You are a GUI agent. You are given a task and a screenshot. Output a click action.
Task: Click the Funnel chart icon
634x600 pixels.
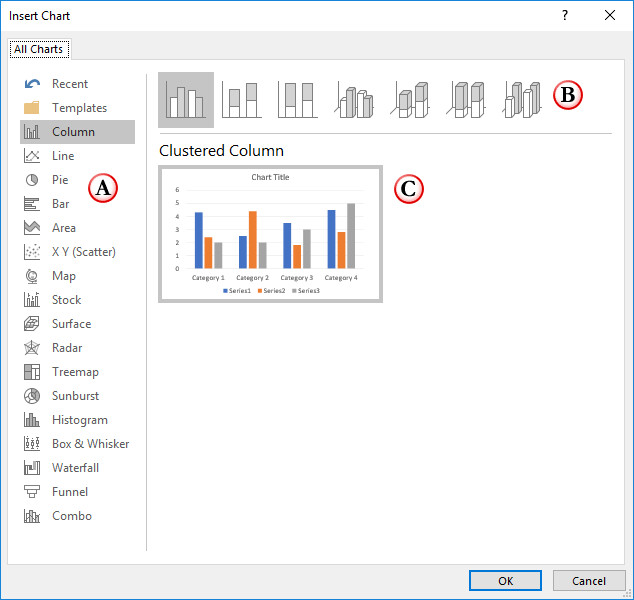tap(32, 492)
